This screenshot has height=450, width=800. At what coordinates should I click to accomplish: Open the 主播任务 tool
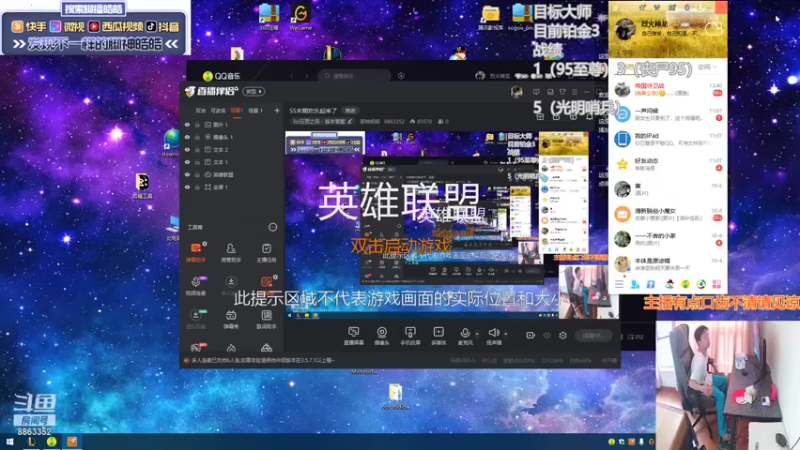tap(266, 253)
